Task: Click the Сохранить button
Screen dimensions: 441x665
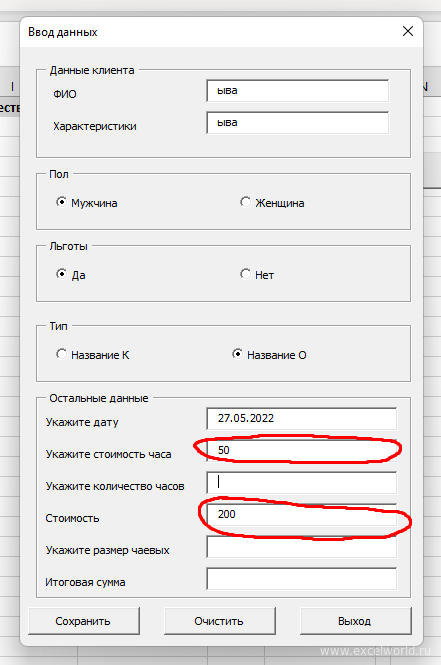Action: click(84, 621)
